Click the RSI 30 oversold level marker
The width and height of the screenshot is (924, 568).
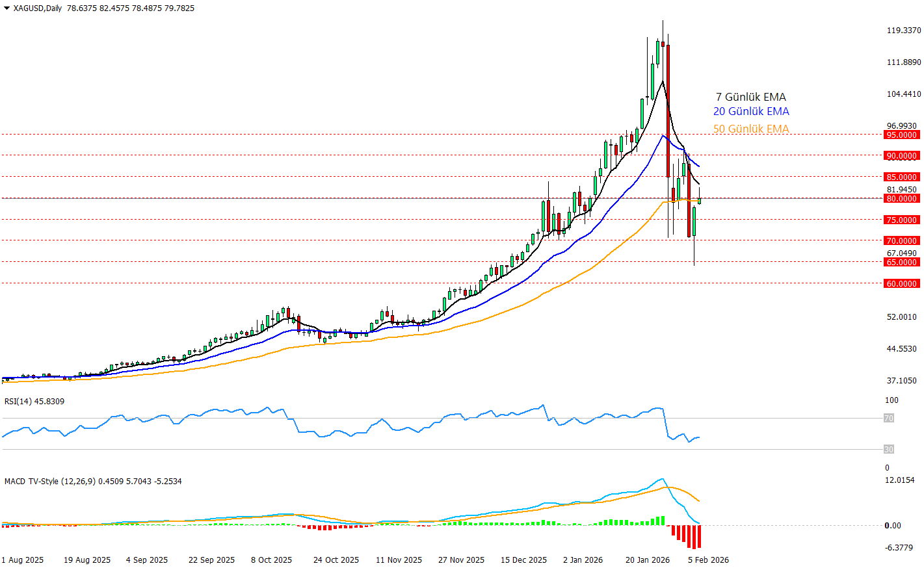(x=888, y=450)
